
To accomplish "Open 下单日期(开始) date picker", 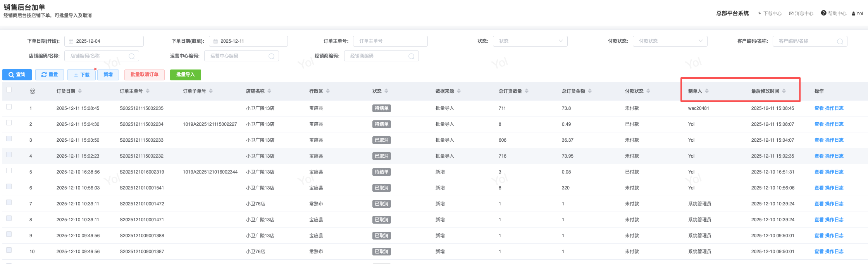I will [104, 41].
